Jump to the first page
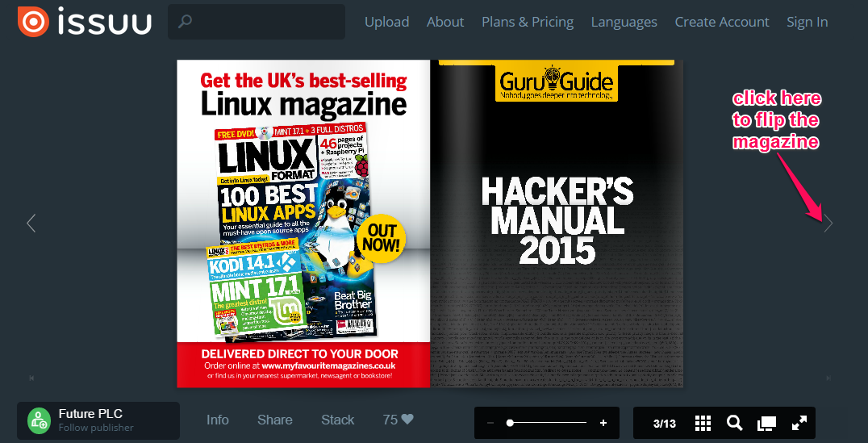This screenshot has height=443, width=868. coord(31,378)
